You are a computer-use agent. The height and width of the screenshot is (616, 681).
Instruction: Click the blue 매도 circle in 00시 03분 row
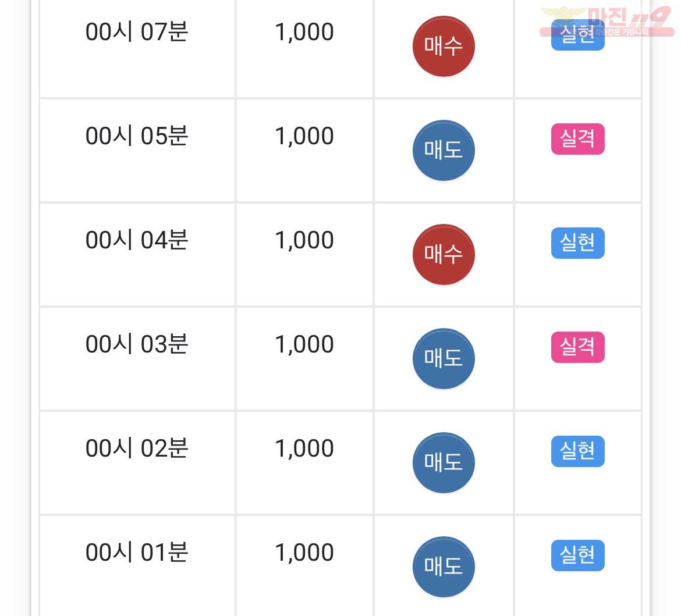(x=444, y=358)
